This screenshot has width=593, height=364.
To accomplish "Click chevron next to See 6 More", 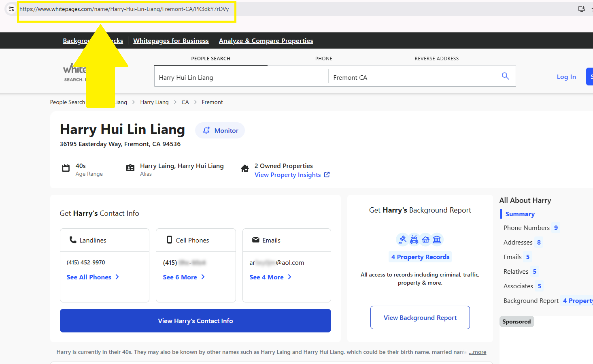I will [203, 277].
